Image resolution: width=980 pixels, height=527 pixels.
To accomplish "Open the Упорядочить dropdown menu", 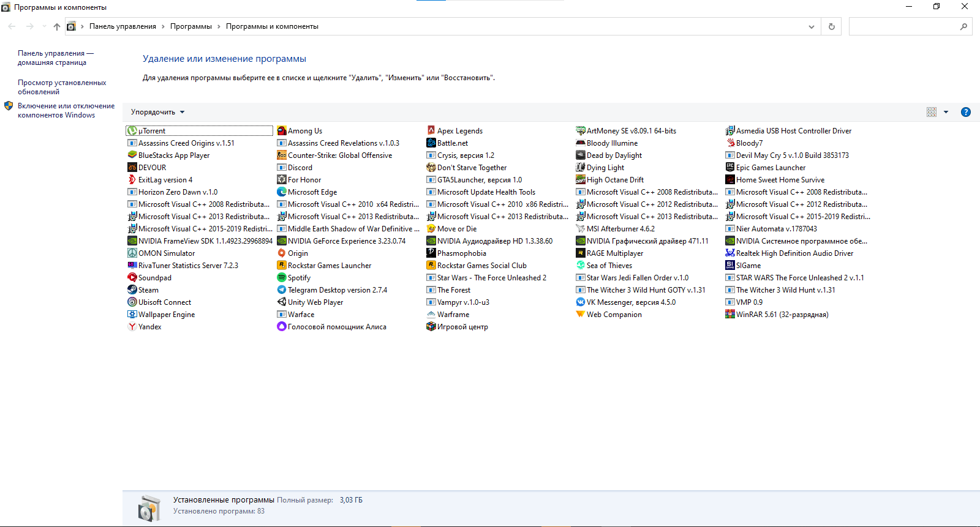I will 157,112.
